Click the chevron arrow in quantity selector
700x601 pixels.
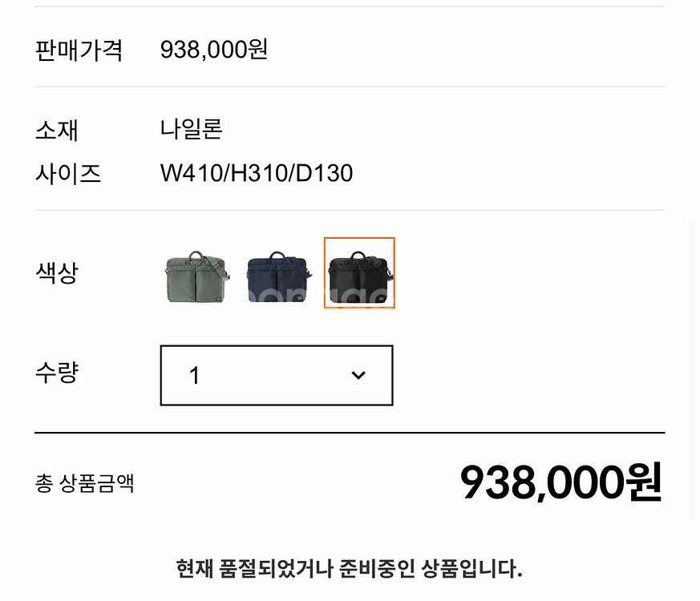358,375
